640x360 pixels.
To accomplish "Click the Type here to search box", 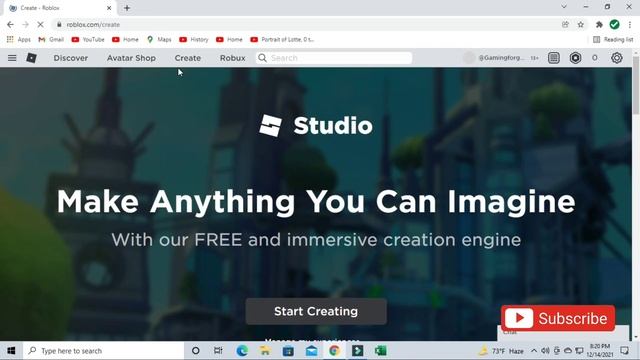I will (x=103, y=351).
